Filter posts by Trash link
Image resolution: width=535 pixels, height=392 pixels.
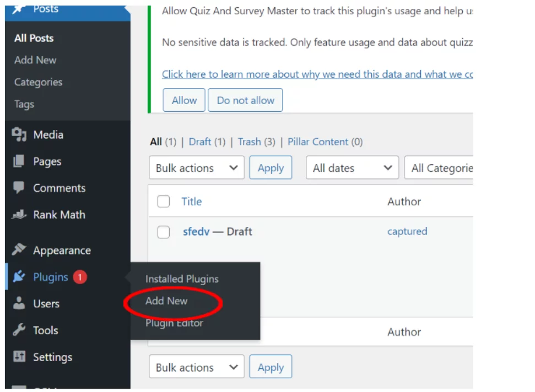click(249, 141)
